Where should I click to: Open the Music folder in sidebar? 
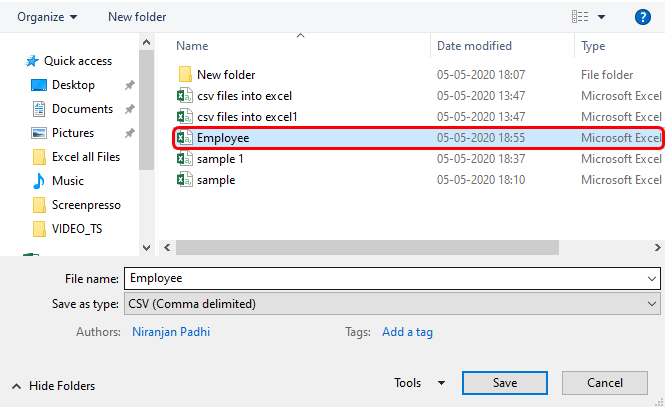68,181
